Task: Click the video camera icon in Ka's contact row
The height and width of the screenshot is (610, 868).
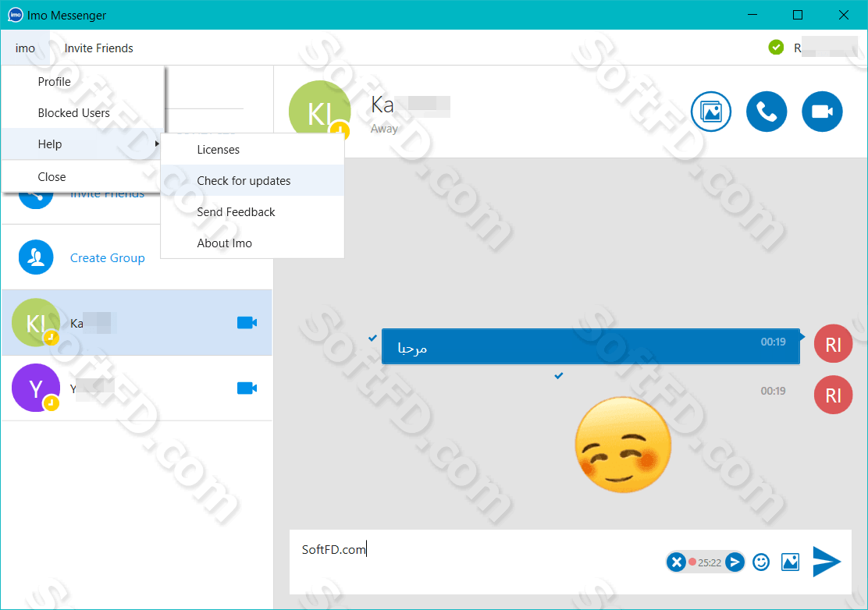Action: (x=247, y=322)
